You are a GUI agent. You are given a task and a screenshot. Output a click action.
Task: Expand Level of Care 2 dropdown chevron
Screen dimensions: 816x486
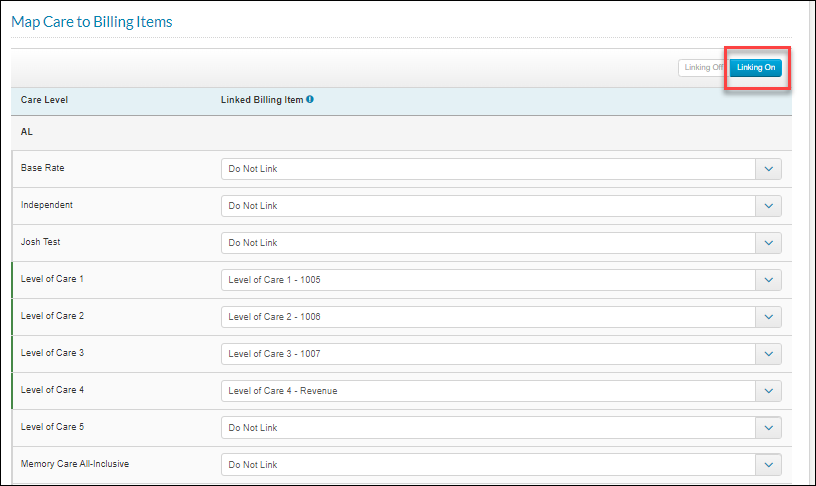769,317
